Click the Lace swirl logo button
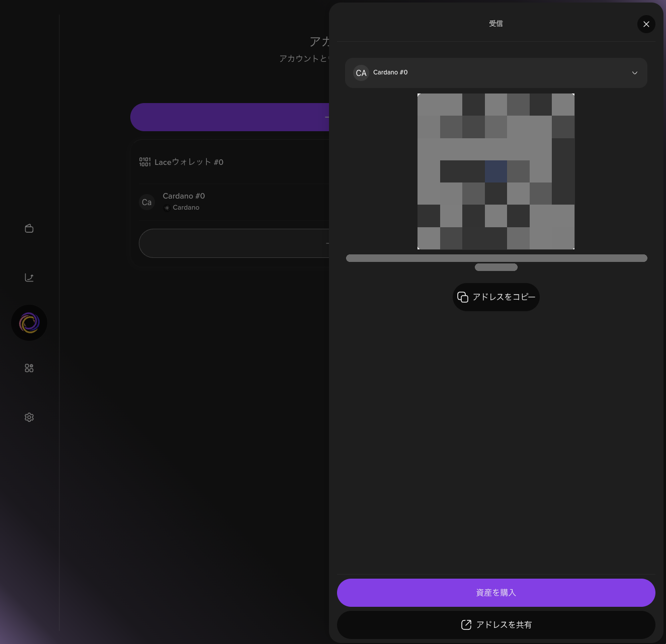The image size is (666, 644). click(x=29, y=323)
